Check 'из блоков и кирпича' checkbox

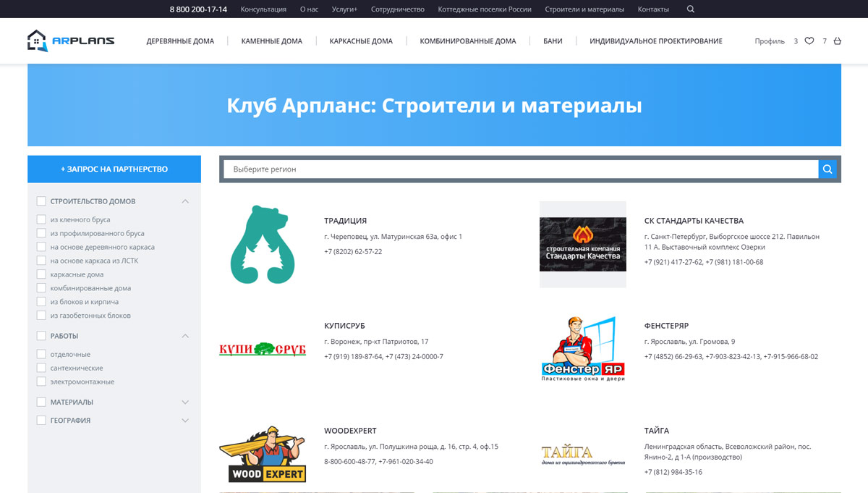[x=41, y=302]
